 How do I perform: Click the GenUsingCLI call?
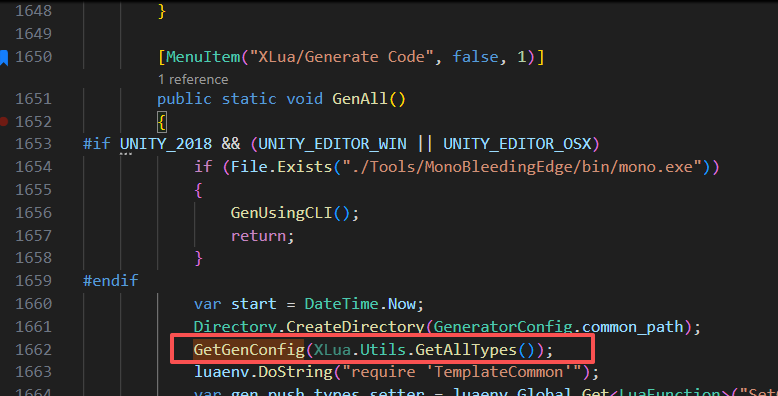tap(281, 213)
